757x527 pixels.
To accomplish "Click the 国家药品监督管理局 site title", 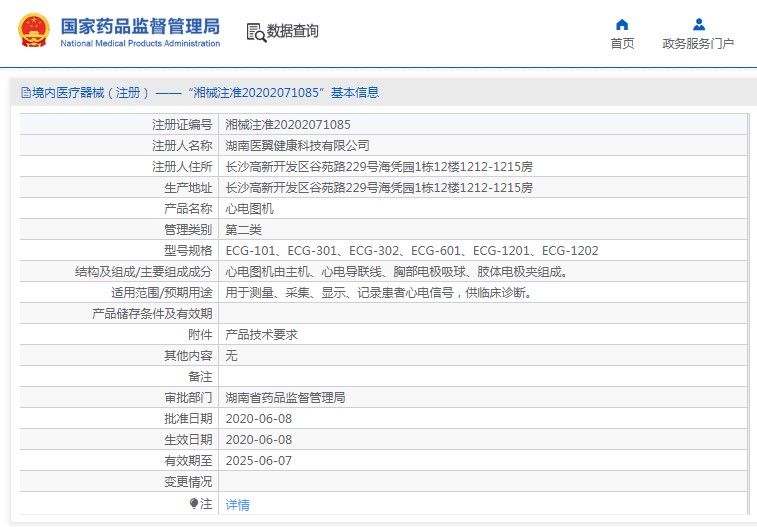I will 140,27.
